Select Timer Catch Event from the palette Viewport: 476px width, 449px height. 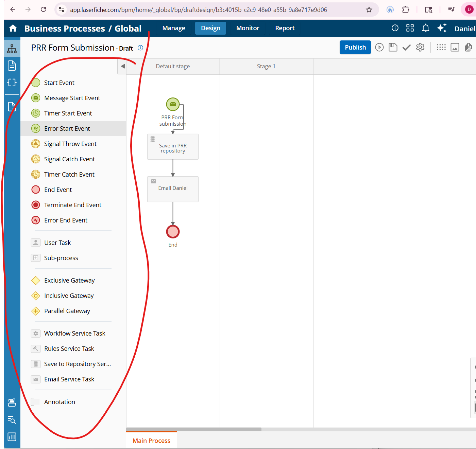coord(73,174)
